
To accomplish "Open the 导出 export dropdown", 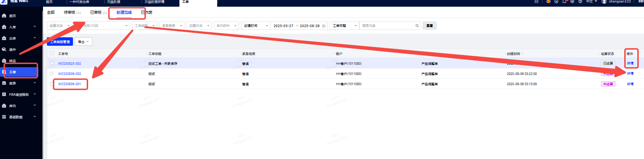I will click(x=84, y=42).
